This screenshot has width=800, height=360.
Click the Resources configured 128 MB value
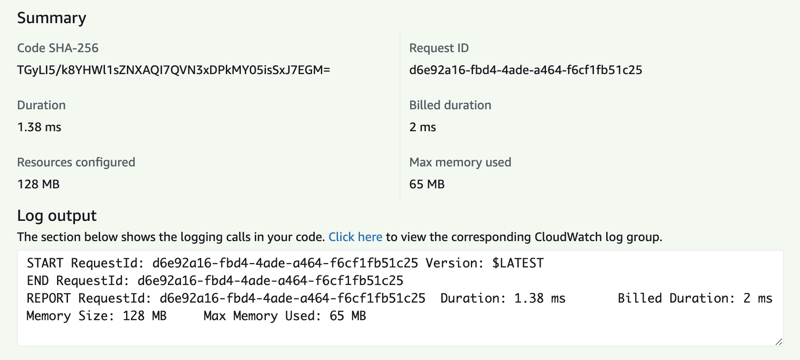[38, 184]
